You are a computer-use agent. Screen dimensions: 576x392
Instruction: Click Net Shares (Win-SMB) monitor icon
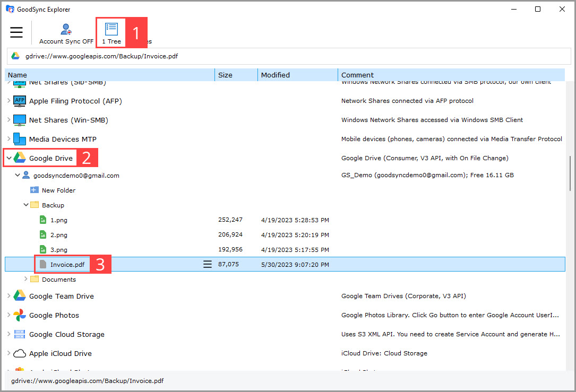click(20, 120)
